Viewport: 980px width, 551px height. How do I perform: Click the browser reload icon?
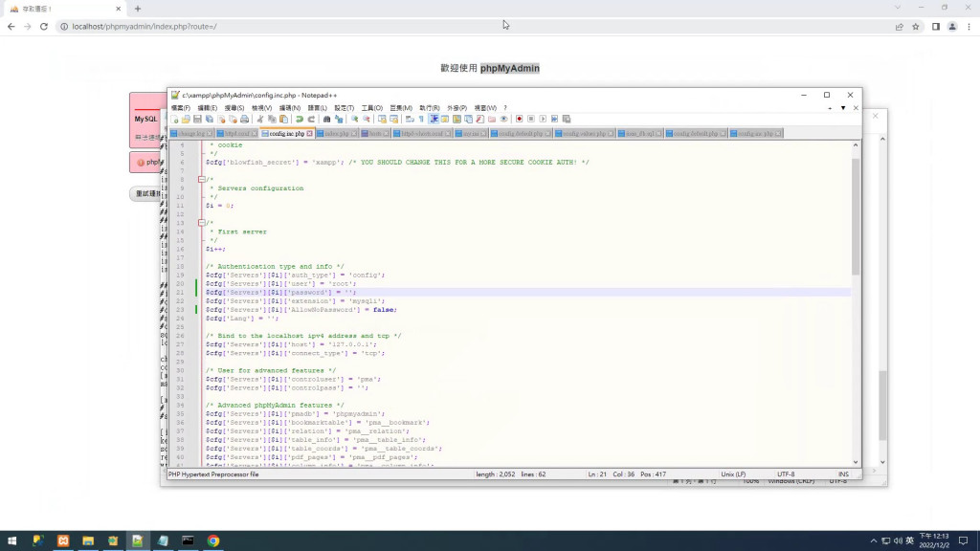44,27
